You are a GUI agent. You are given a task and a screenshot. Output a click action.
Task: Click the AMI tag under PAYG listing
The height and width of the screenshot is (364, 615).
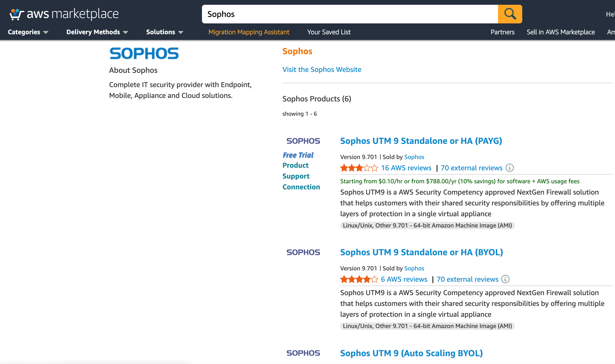tap(427, 225)
